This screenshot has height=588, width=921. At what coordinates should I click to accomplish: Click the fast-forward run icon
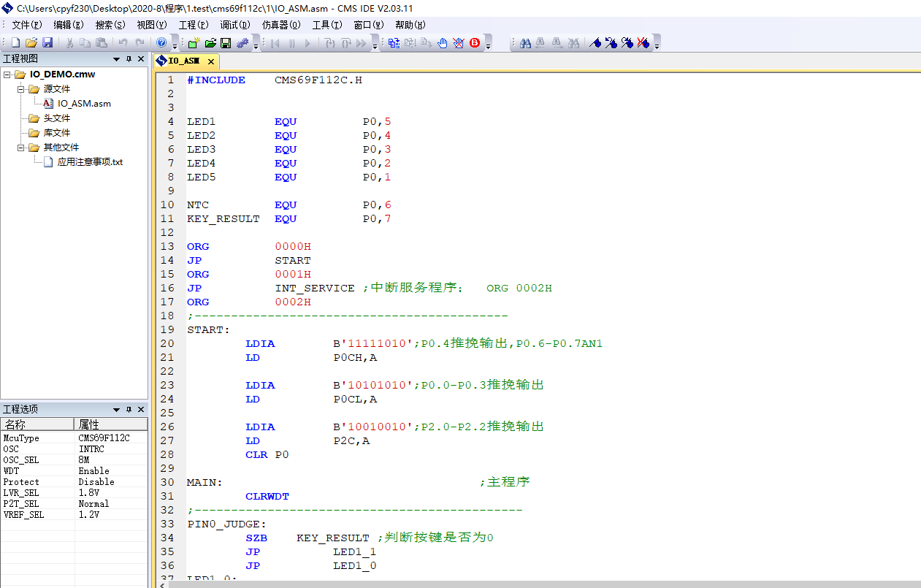(362, 43)
